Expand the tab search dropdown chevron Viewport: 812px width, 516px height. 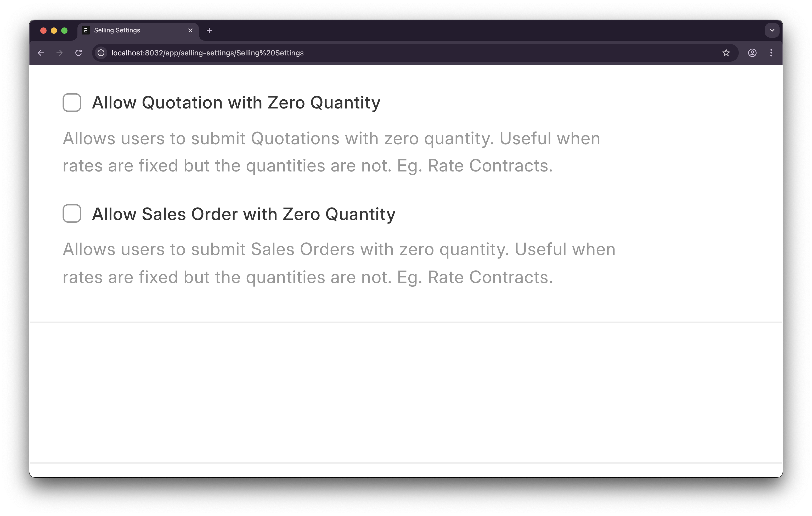click(x=772, y=30)
